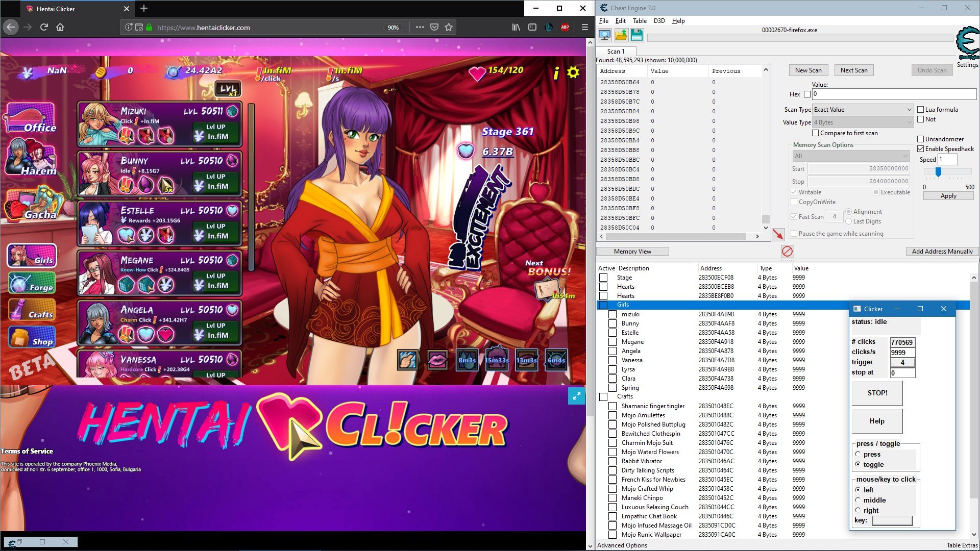Click STOP! in Clicker window
Viewport: 980px width, 551px height.
[877, 393]
